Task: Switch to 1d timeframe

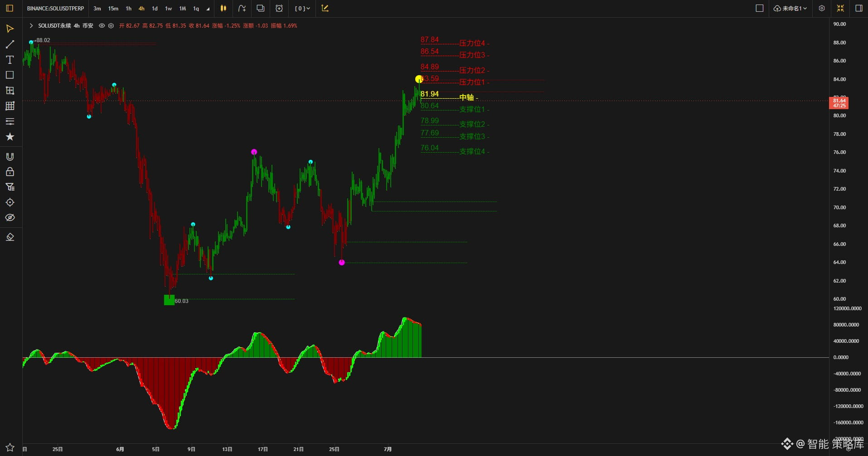Action: (155, 9)
